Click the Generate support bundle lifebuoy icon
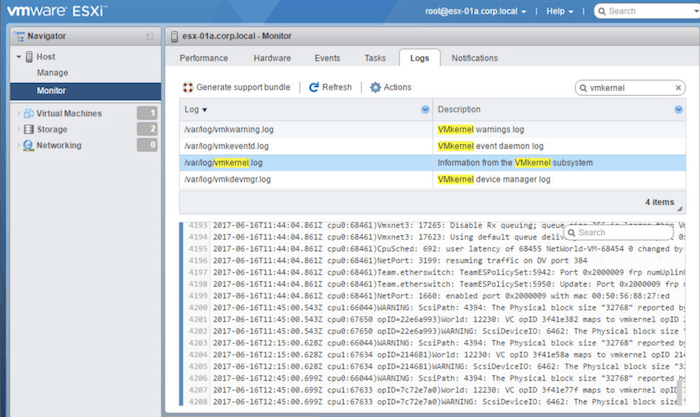This screenshot has height=417, width=700. [188, 88]
